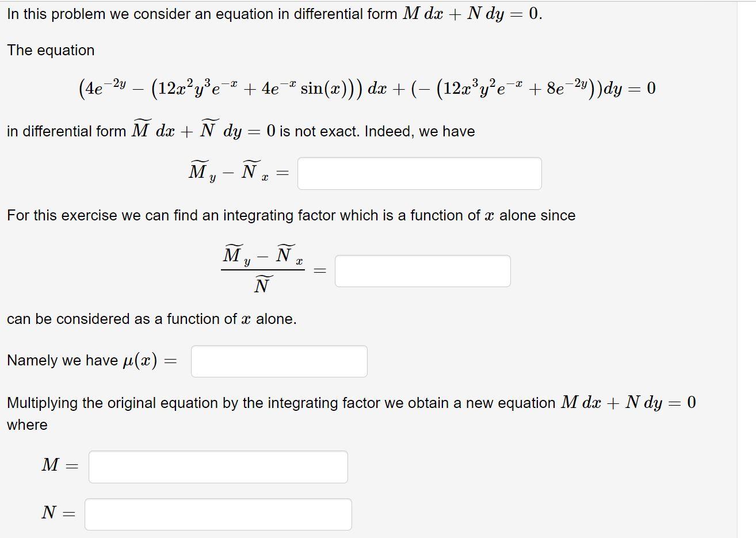This screenshot has height=538, width=756.
Task: Click the word 'where' above M
Action: [x=27, y=425]
